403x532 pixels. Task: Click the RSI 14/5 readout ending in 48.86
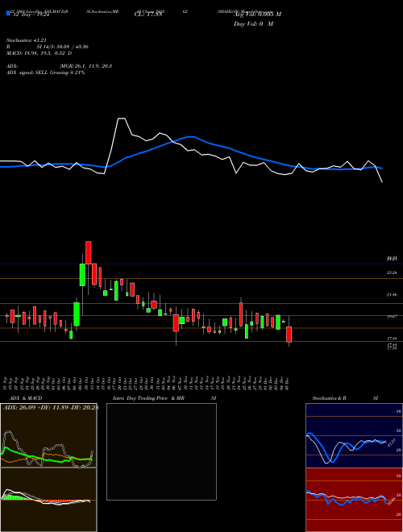48,47
